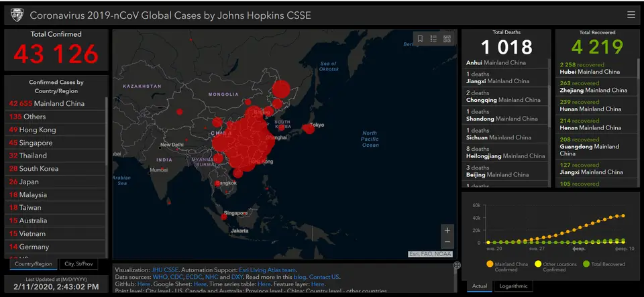The image size is (644, 297).
Task: Select Singapore row with 45 cases
Action: pyautogui.click(x=55, y=143)
